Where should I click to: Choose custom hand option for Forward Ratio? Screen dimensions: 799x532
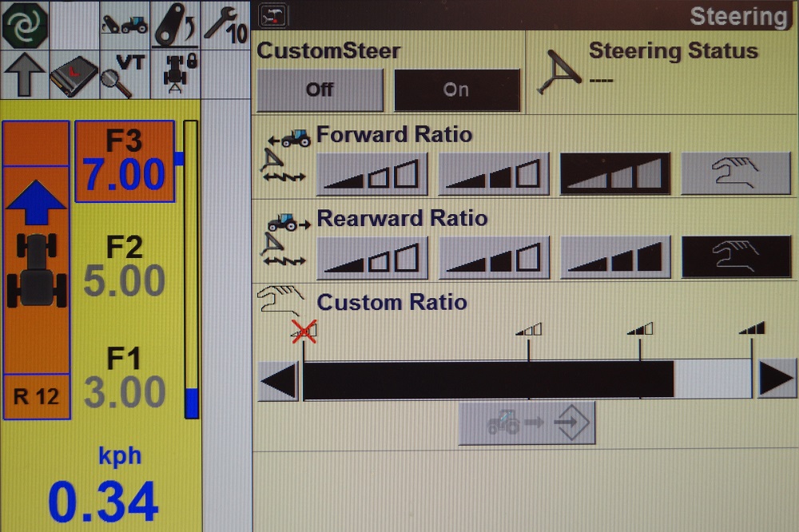click(x=736, y=174)
